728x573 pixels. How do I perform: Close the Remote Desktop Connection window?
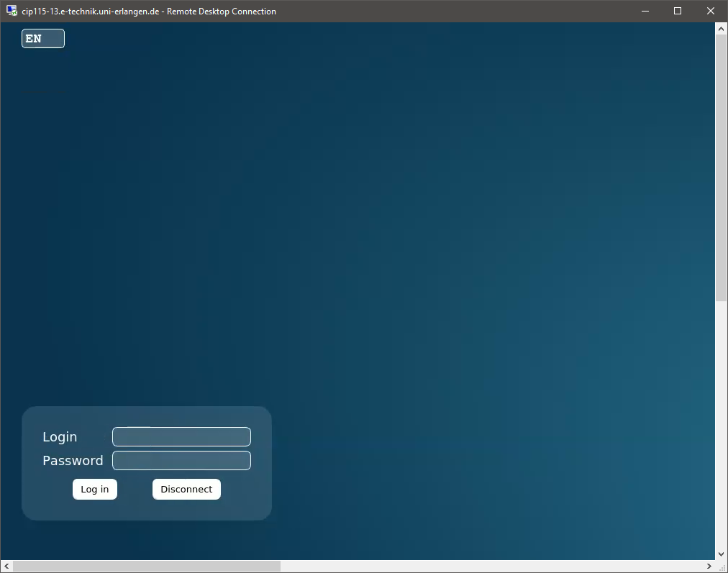[x=711, y=11]
